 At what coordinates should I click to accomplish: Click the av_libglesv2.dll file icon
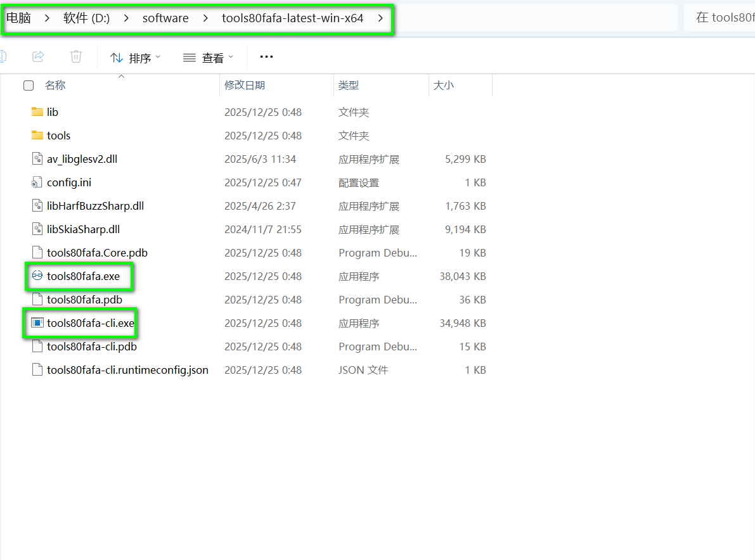click(x=37, y=159)
